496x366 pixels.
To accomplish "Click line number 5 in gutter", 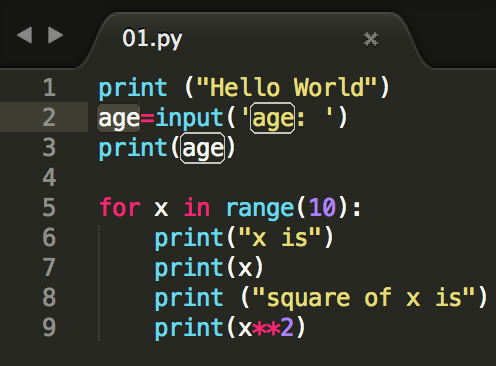I will [49, 207].
